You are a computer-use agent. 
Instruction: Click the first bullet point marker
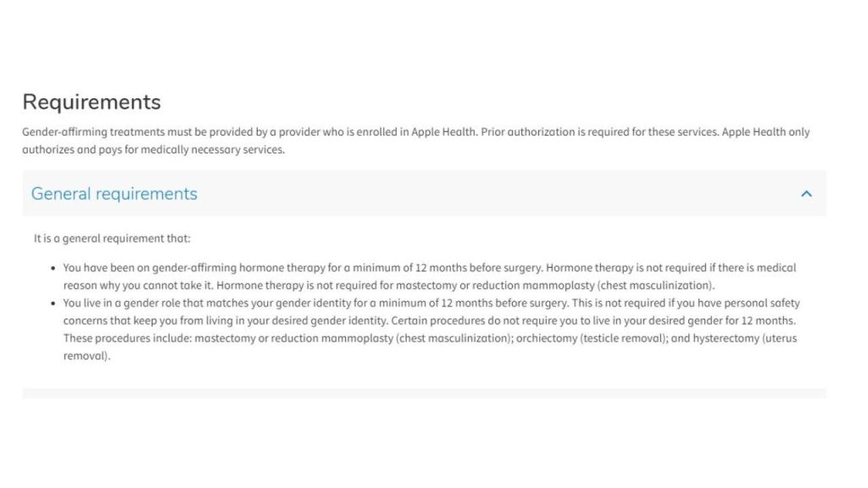[53, 267]
